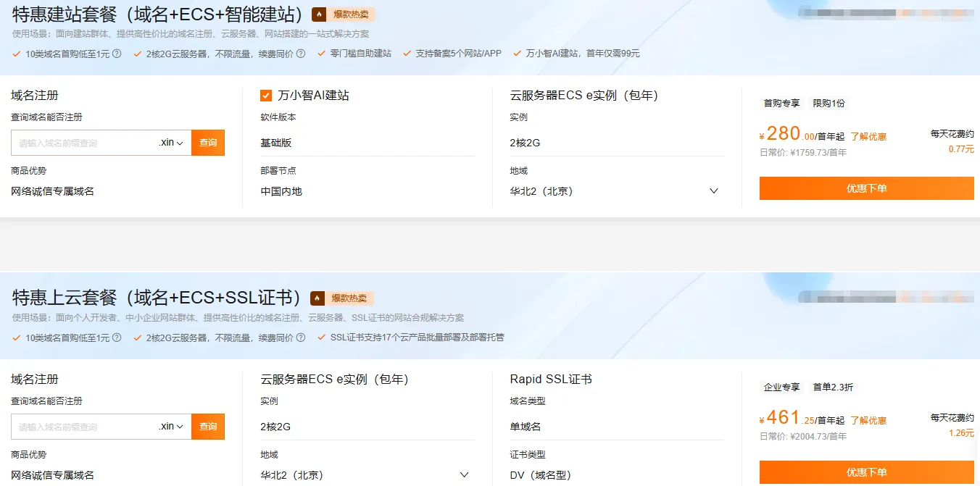Open the 华北2（北京）region dropdown for ECS in 特惠建站套餐
The image size is (980, 486).
(x=713, y=190)
